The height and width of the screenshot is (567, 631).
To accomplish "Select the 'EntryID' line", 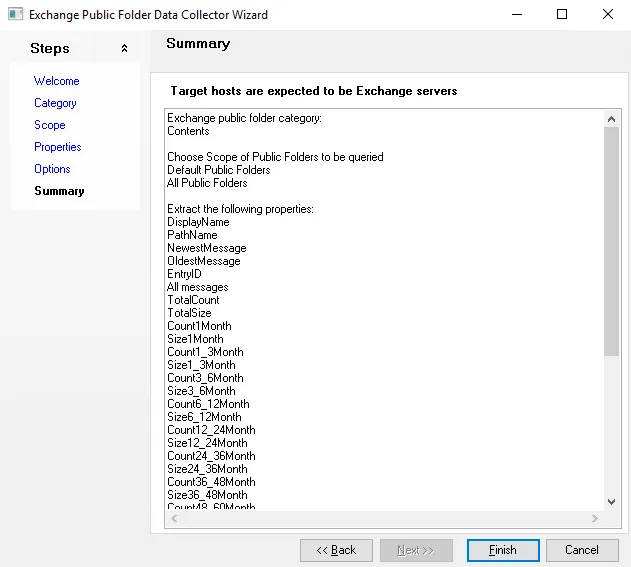I will click(184, 274).
